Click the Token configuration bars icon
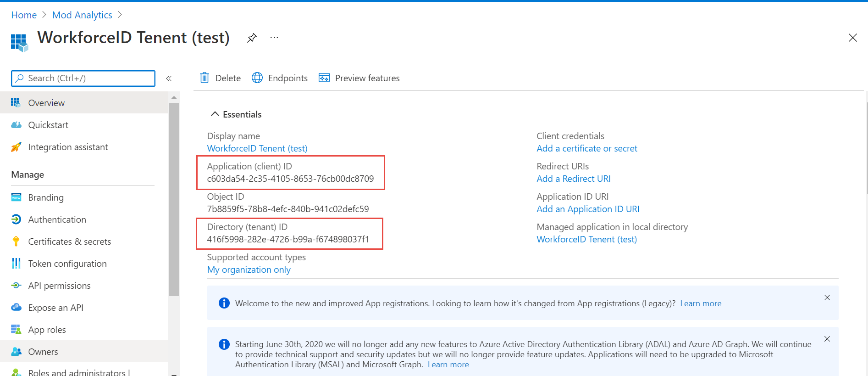 16,264
